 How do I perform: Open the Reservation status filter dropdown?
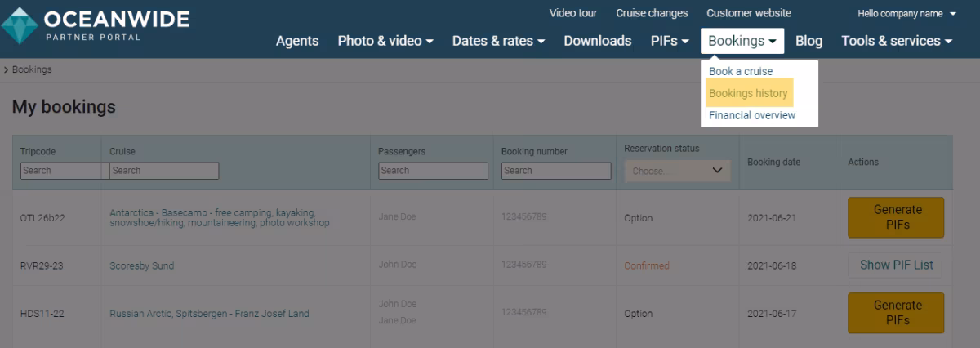click(677, 171)
